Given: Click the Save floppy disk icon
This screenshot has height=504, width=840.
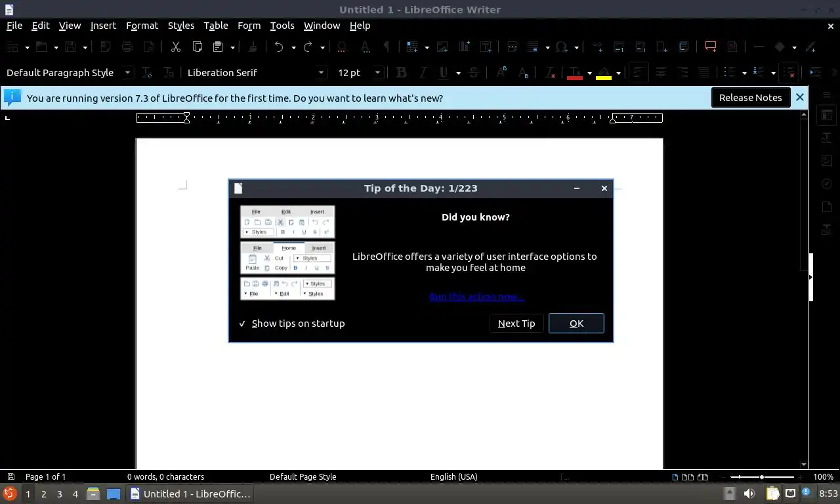Looking at the screenshot, I should coord(70,47).
